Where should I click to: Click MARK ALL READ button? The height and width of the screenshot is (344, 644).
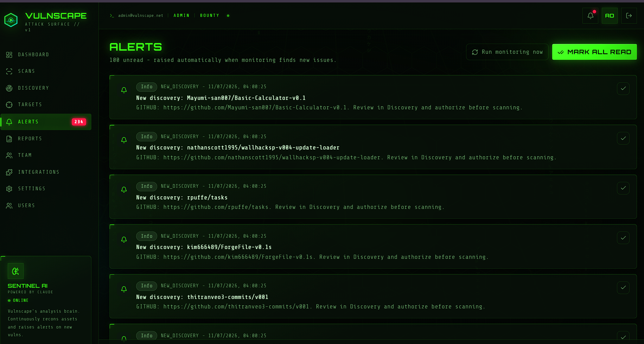click(x=594, y=52)
